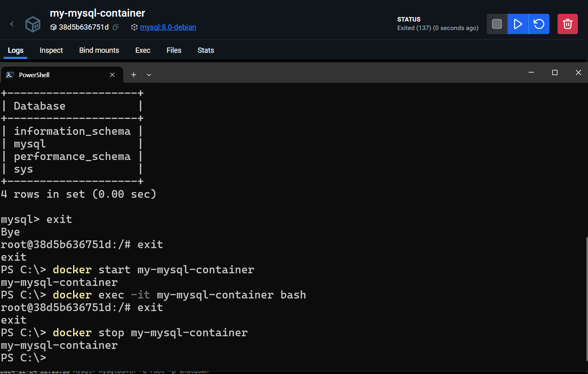Click '4 rows in set (0.00 sec)' line
The width and height of the screenshot is (588, 374).
79,194
